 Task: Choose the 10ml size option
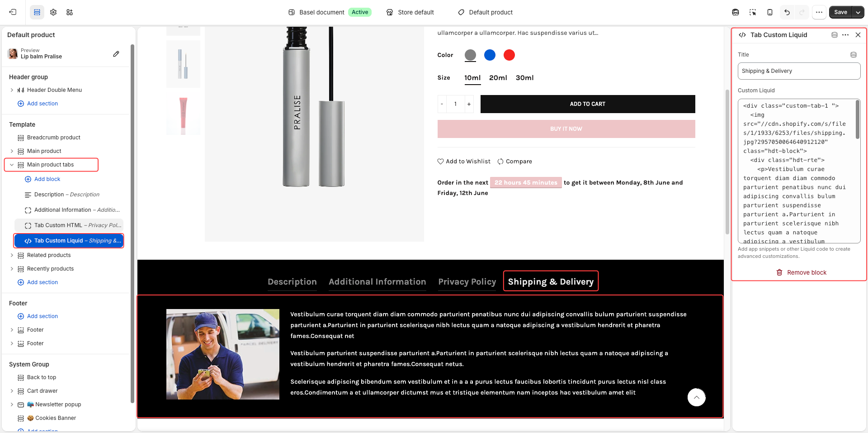(472, 78)
